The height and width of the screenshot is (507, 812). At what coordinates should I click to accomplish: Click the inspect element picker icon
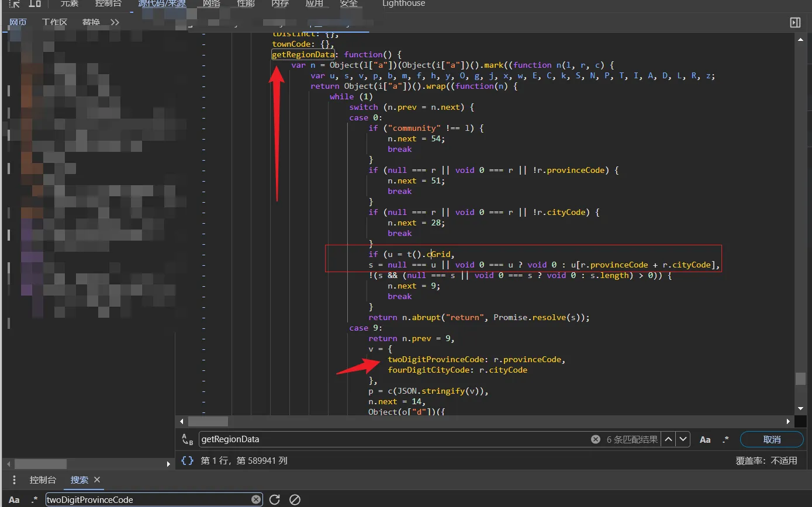click(15, 4)
